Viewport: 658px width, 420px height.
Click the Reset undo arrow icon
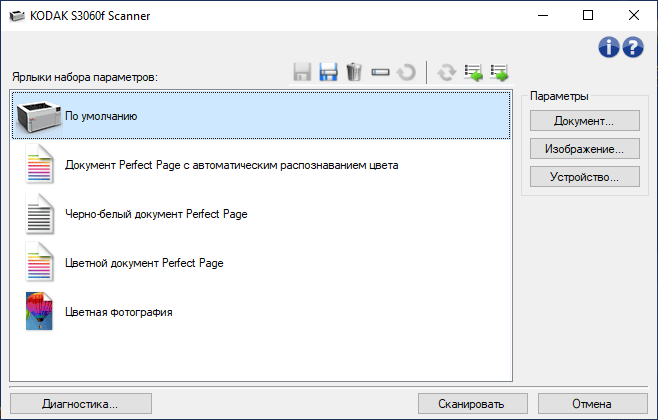[406, 72]
